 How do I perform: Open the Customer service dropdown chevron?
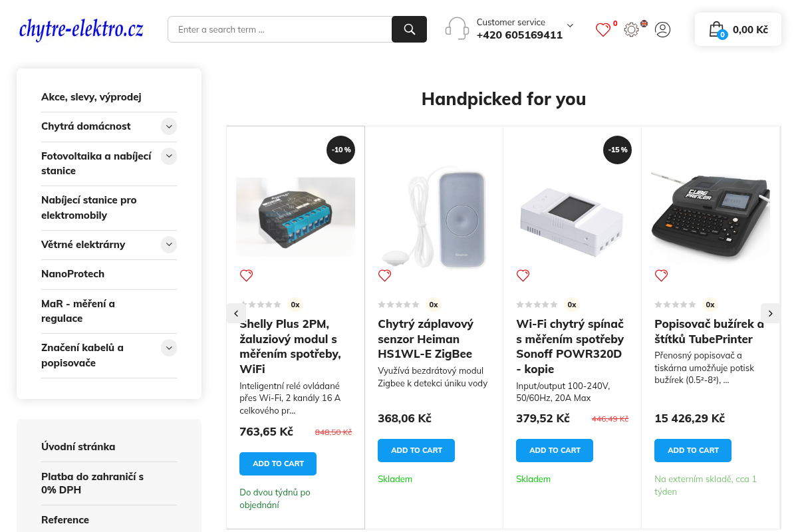(x=570, y=25)
